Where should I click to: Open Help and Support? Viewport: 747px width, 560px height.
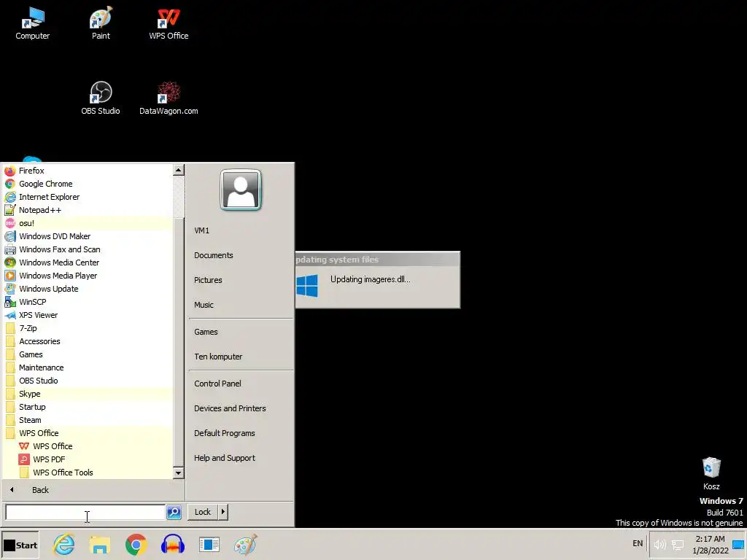[225, 458]
